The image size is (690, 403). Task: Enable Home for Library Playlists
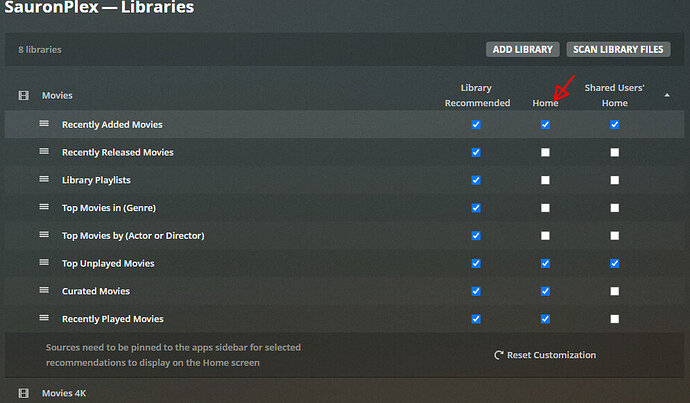tap(545, 180)
